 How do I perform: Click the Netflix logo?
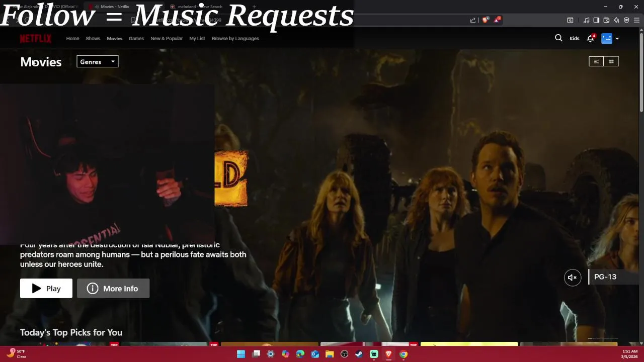tap(36, 39)
